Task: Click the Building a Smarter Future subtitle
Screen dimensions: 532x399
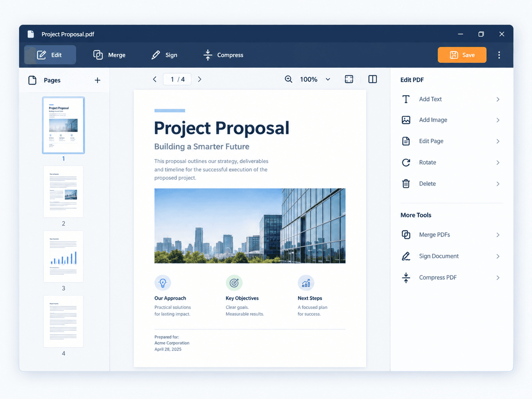Action: pyautogui.click(x=202, y=147)
